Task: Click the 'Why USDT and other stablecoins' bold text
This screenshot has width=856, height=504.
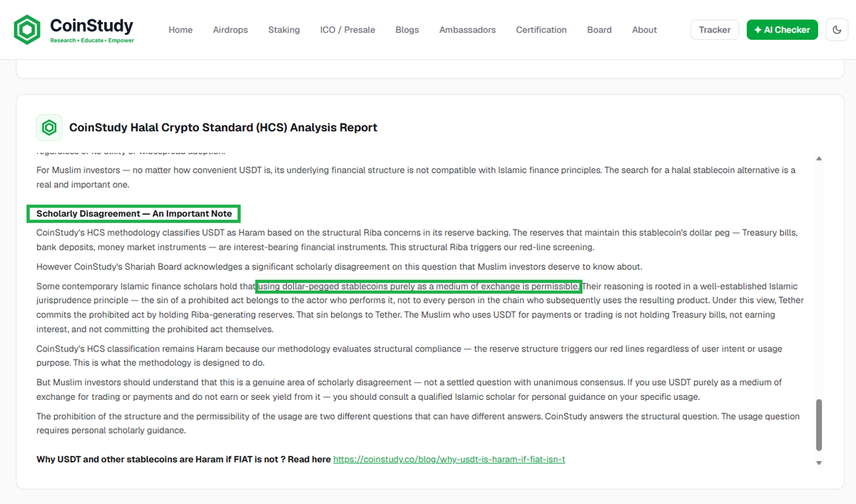Action: click(x=183, y=459)
